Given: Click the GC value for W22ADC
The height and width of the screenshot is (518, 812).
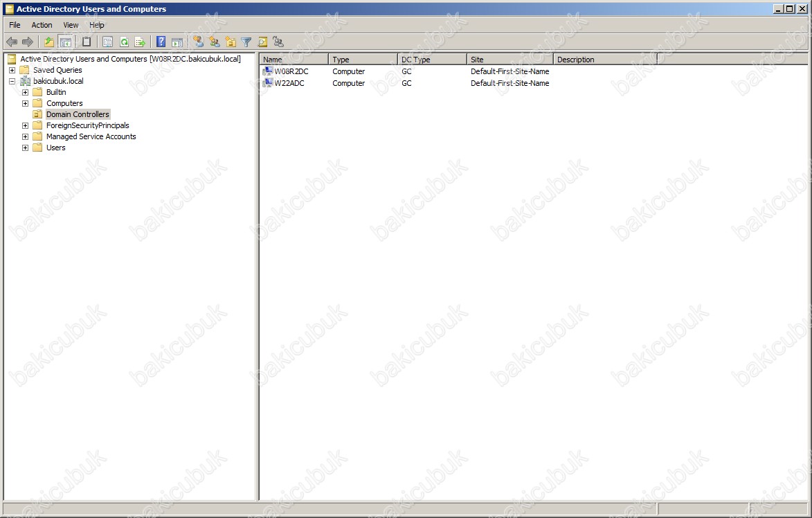Looking at the screenshot, I should point(406,83).
